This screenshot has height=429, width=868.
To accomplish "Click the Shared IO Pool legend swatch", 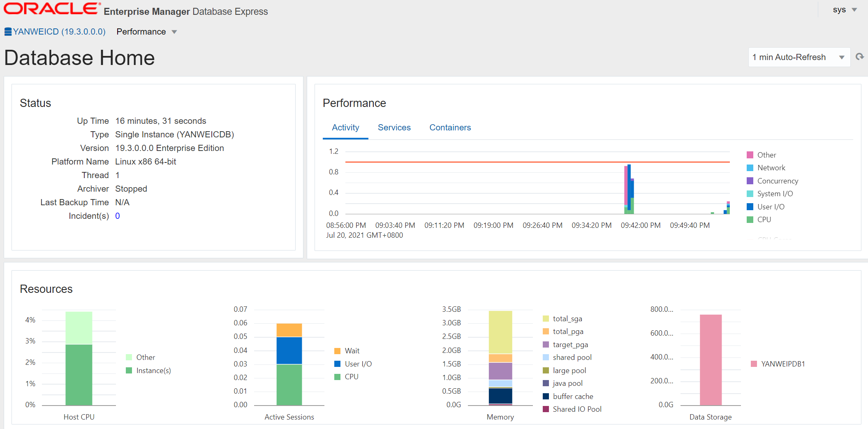I will point(546,409).
